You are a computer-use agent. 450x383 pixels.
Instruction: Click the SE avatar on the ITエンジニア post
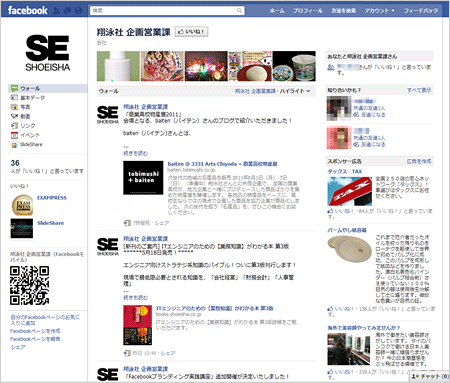click(x=107, y=246)
